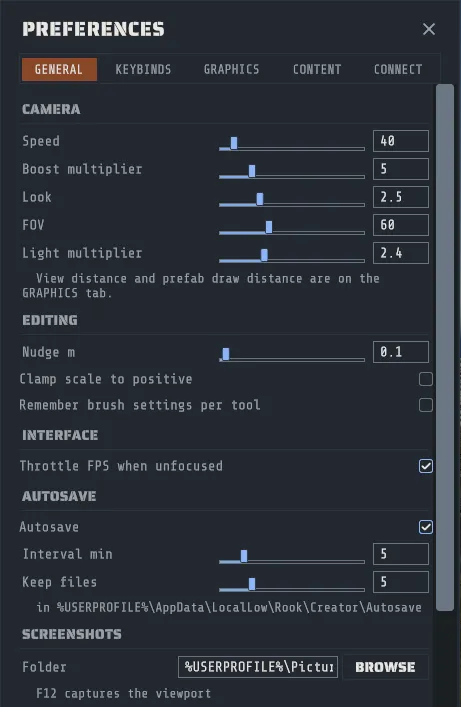Click the INTERFACE section heading
The width and height of the screenshot is (461, 707).
(x=60, y=435)
